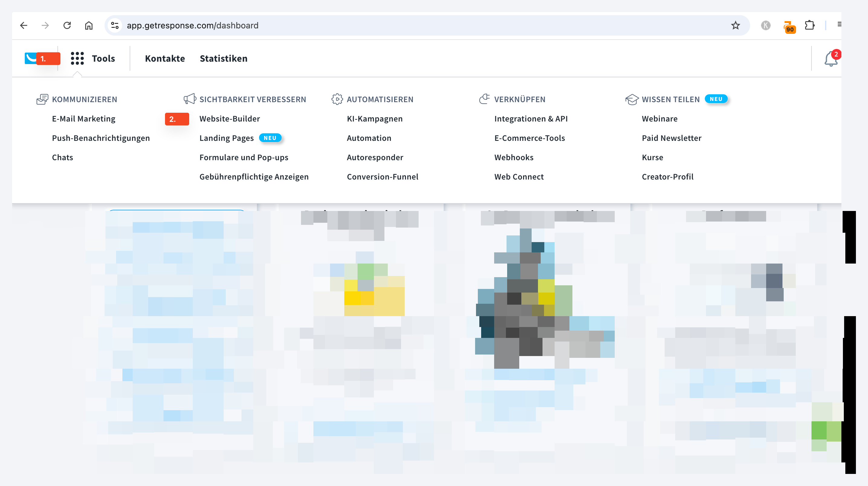
Task: Open Push-Benachrichtigungen
Action: coord(101,138)
